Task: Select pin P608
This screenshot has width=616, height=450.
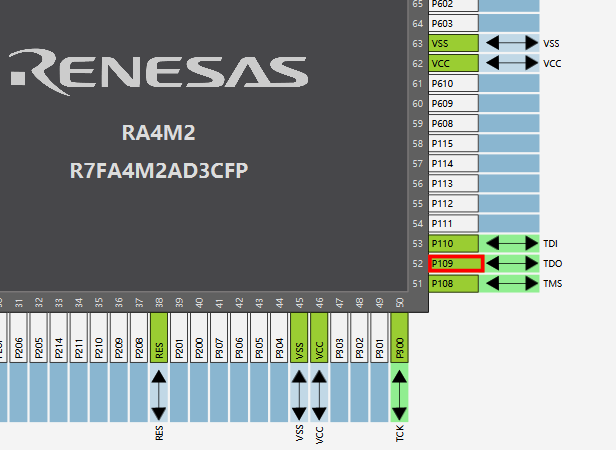Action: (x=454, y=123)
